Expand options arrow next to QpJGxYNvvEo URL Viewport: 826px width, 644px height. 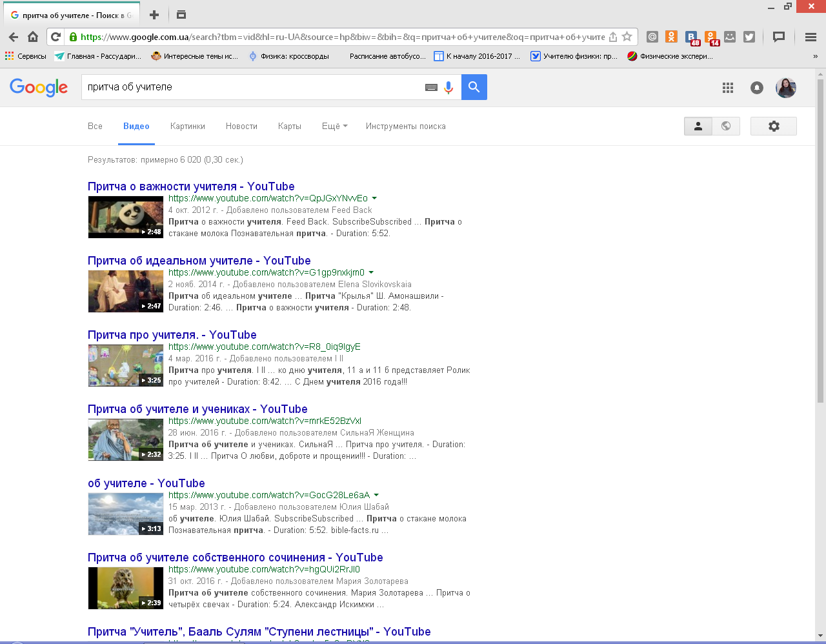[x=374, y=198]
